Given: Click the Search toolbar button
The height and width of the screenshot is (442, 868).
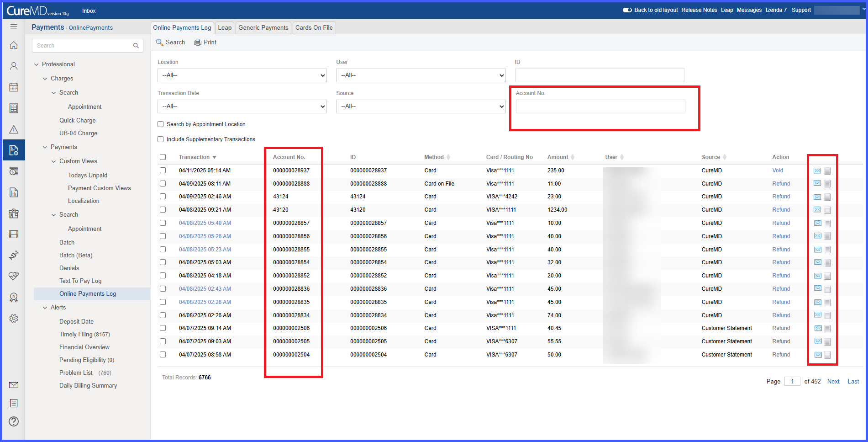Looking at the screenshot, I should click(x=170, y=42).
